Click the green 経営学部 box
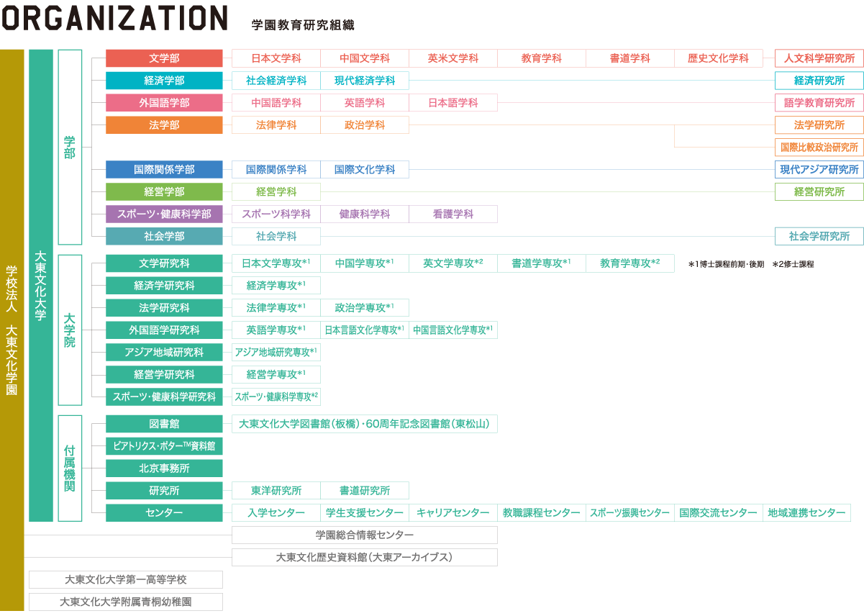The width and height of the screenshot is (864, 616). (164, 192)
